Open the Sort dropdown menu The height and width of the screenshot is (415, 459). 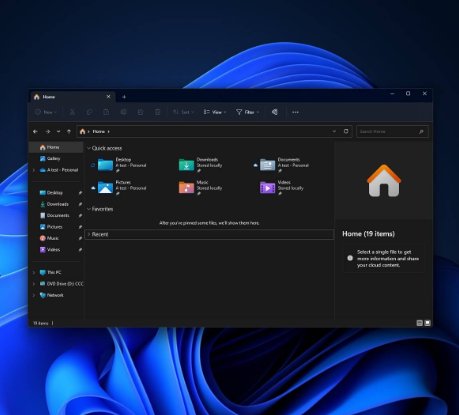point(183,112)
